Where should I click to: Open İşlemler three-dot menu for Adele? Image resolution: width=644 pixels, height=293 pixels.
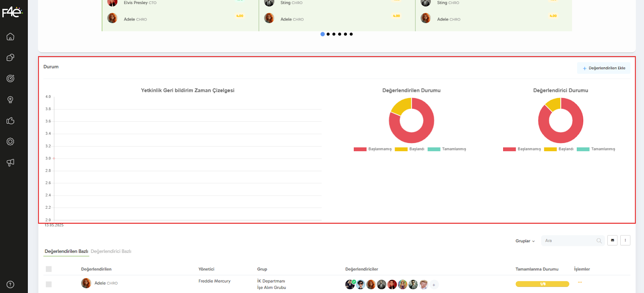click(x=580, y=282)
